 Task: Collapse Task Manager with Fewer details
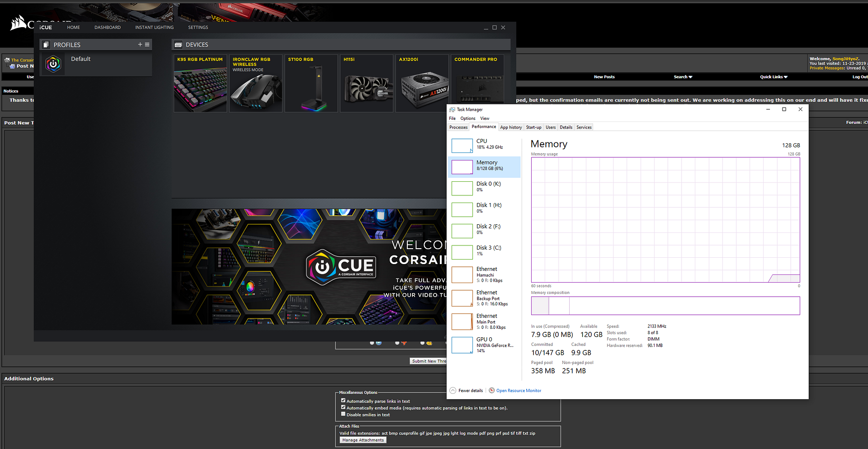pyautogui.click(x=467, y=391)
